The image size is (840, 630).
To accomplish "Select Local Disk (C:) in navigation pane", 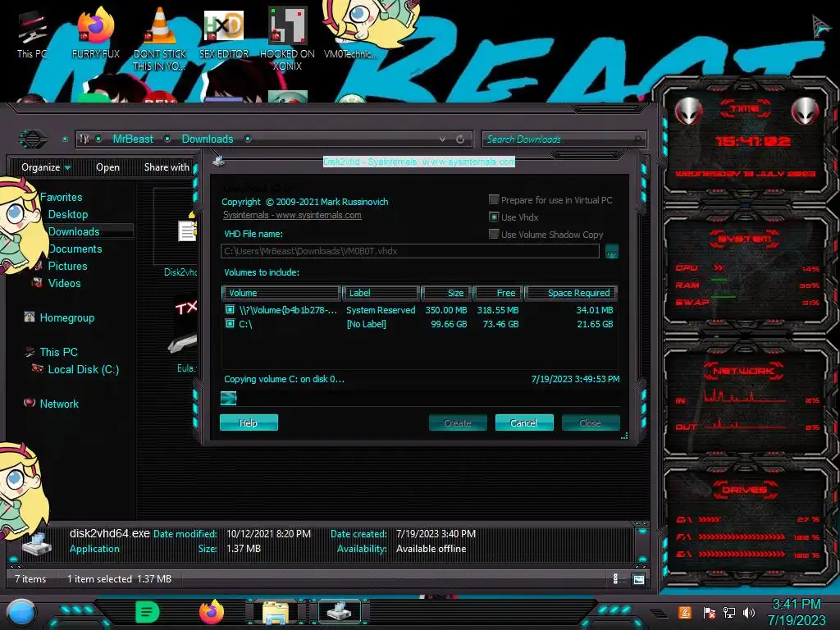I will [84, 369].
